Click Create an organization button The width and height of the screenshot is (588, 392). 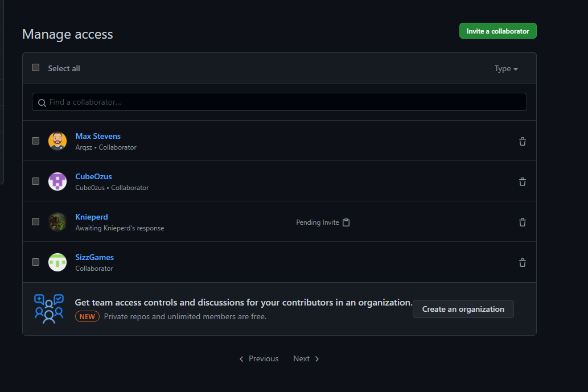coord(463,309)
